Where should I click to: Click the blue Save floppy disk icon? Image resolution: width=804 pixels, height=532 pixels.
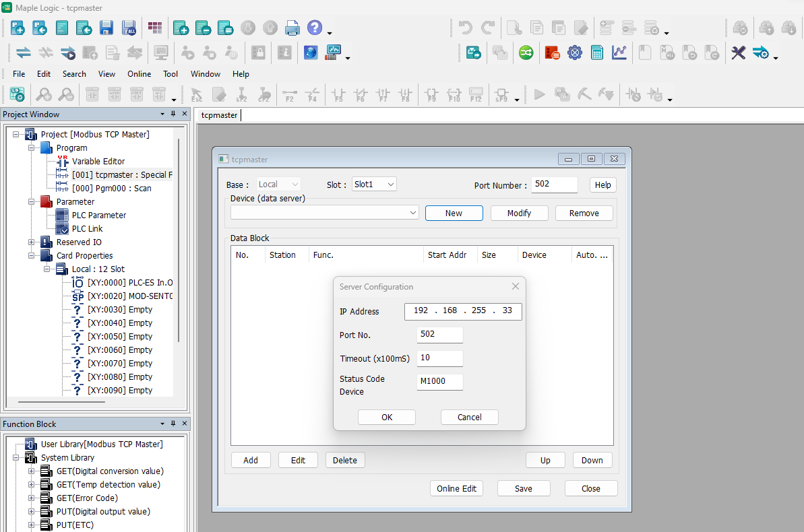(106, 28)
